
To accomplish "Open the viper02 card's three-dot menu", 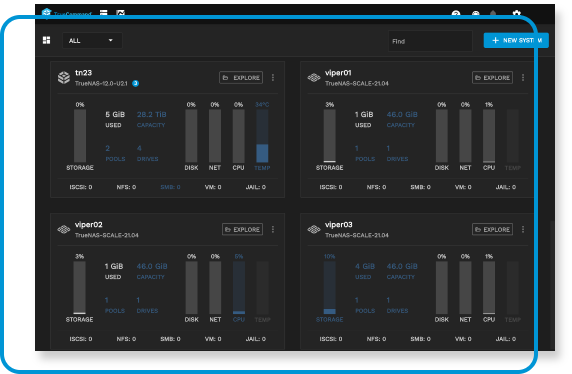I will point(273,229).
